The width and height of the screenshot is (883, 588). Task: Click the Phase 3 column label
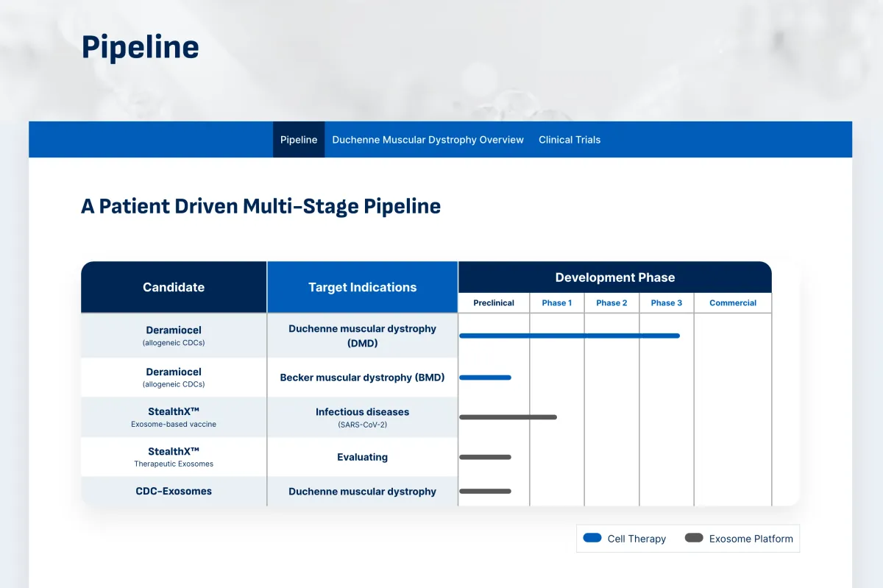click(x=667, y=303)
